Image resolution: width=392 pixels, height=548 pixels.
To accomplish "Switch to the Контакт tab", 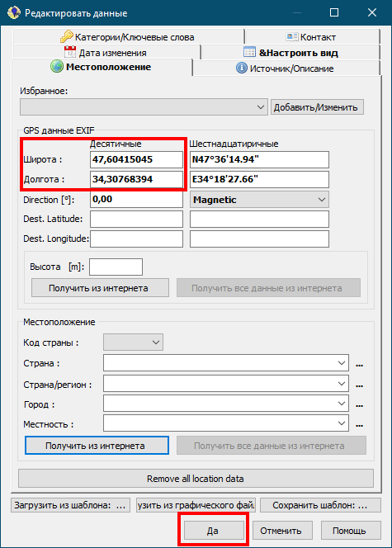I will tap(312, 37).
